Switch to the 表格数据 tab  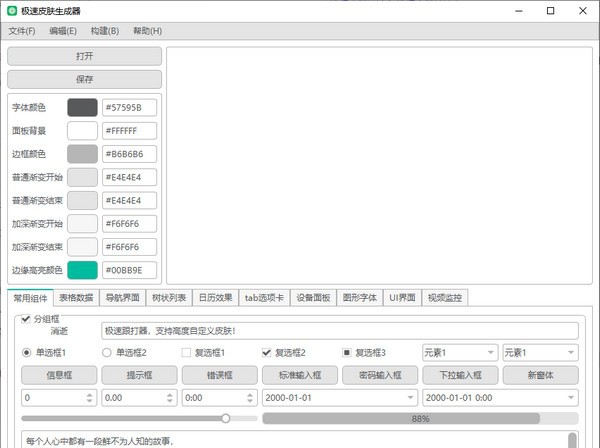click(x=76, y=298)
